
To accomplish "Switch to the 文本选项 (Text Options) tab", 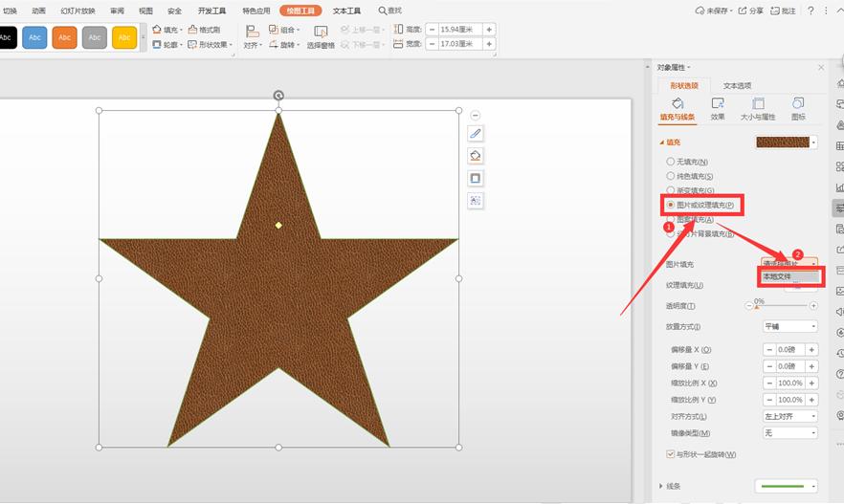I will pyautogui.click(x=737, y=86).
